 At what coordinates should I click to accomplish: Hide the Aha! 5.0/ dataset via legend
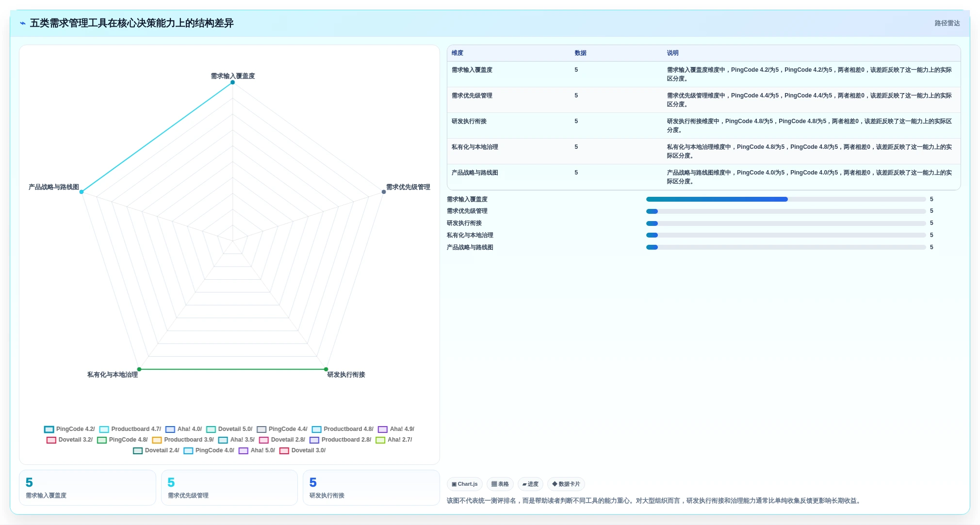point(257,450)
